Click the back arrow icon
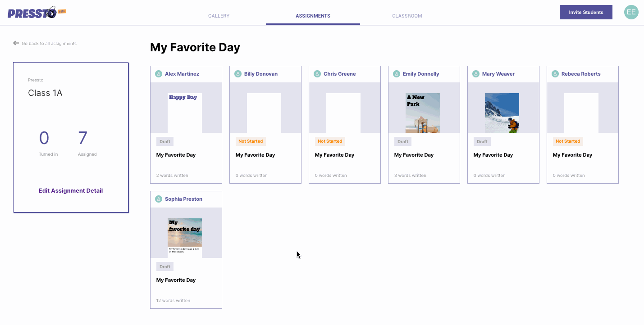Screen dimensions: 644x325 tap(16, 43)
